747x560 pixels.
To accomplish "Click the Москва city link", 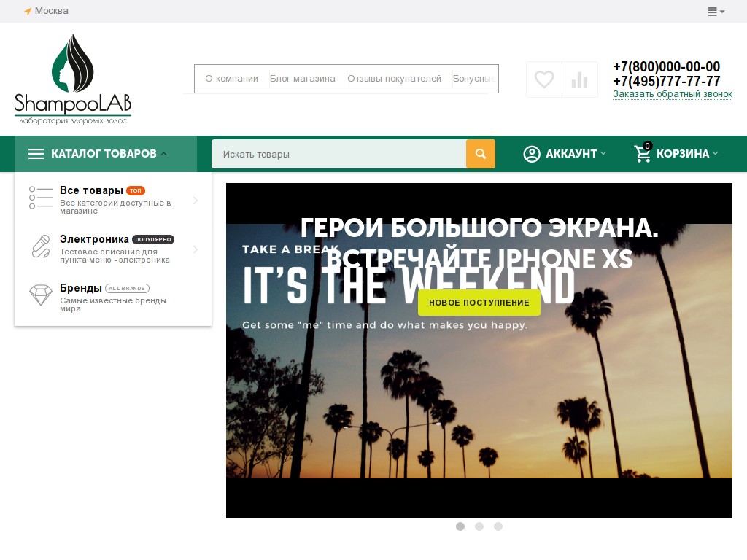I will (x=52, y=11).
